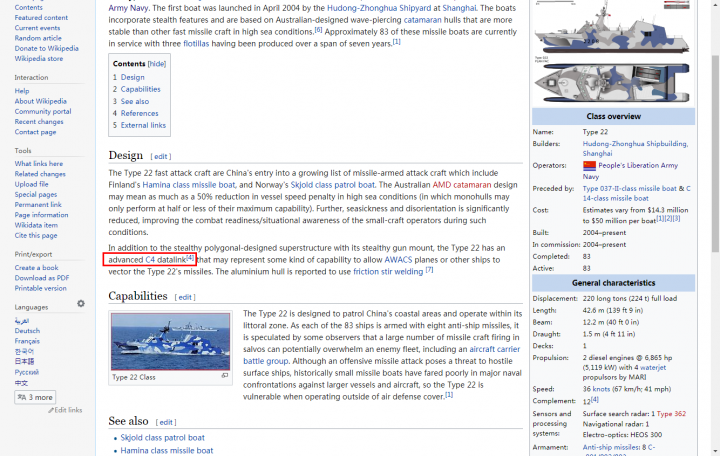This screenshot has width=720, height=456.
Task: Open the Help sidebar link
Action: (x=22, y=91)
